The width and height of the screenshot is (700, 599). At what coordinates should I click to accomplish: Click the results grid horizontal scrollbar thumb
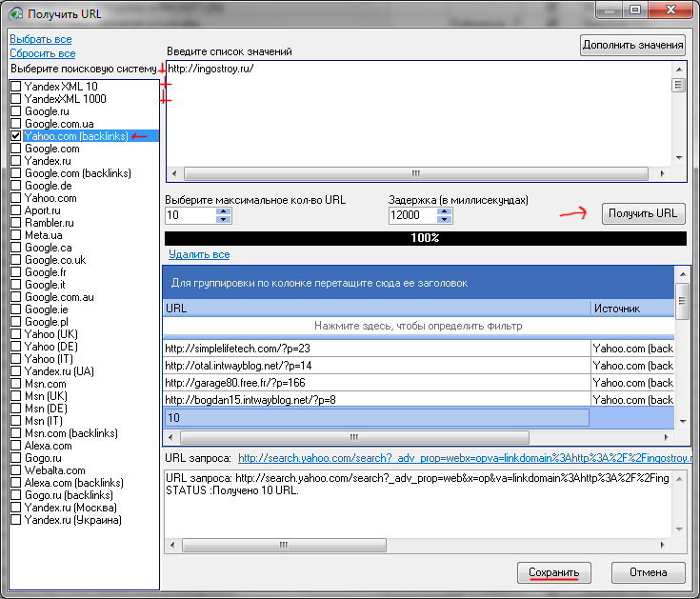click(354, 437)
